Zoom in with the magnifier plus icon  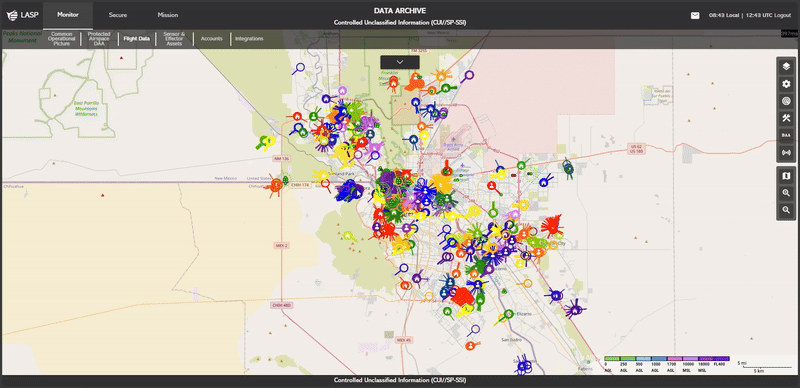tap(786, 193)
